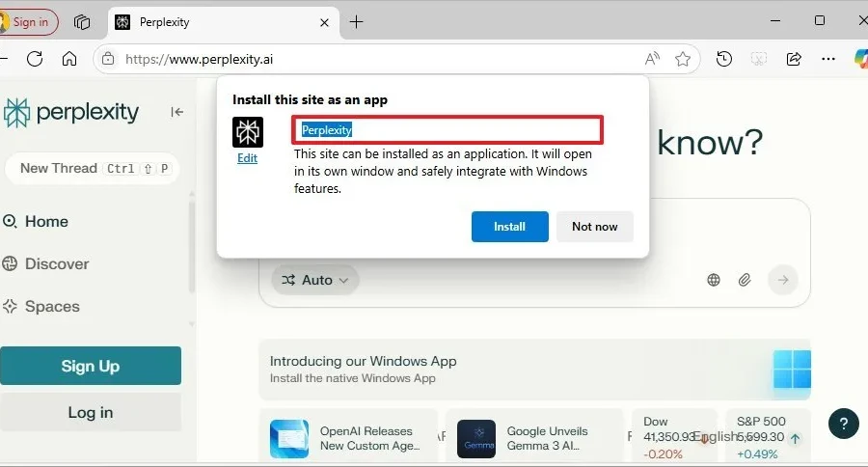Open Spaces in the sidebar
The image size is (868, 467).
coord(41,306)
